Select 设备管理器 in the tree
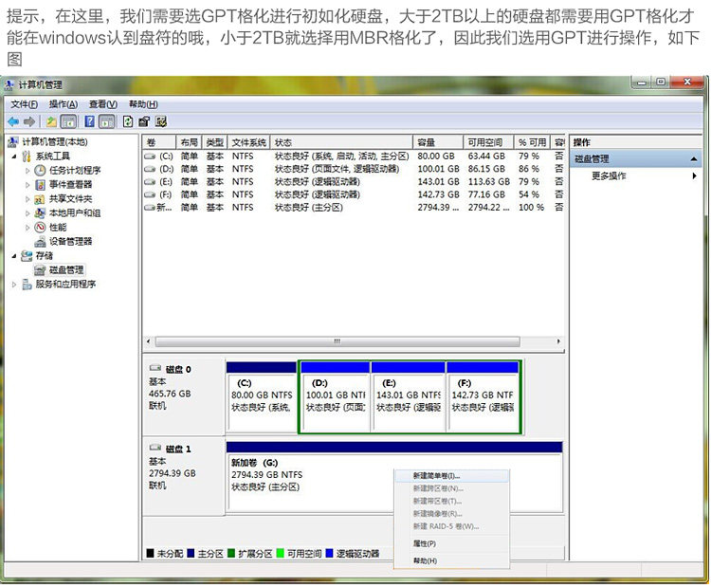The width and height of the screenshot is (711, 588). point(70,242)
